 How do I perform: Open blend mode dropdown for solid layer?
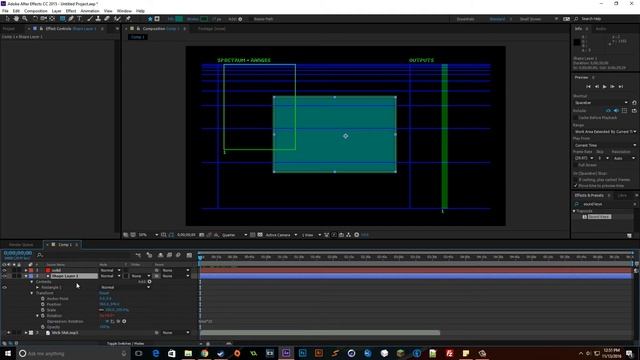[x=110, y=270]
